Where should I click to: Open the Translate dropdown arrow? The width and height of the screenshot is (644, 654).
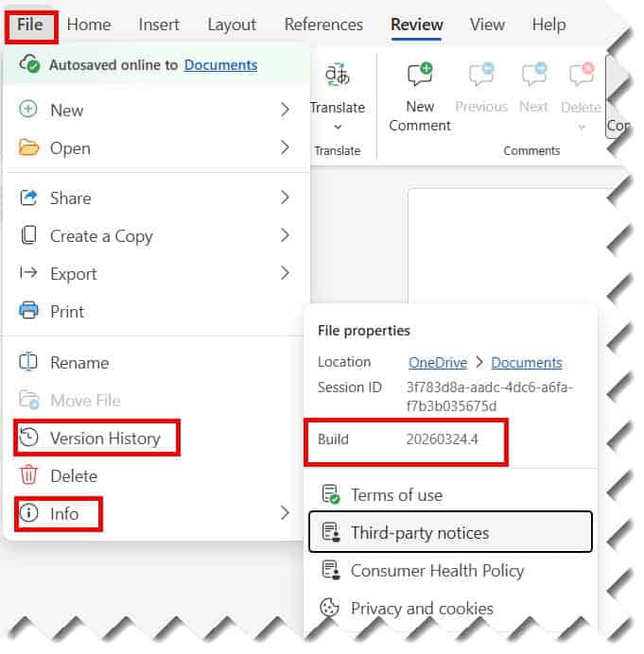(338, 127)
